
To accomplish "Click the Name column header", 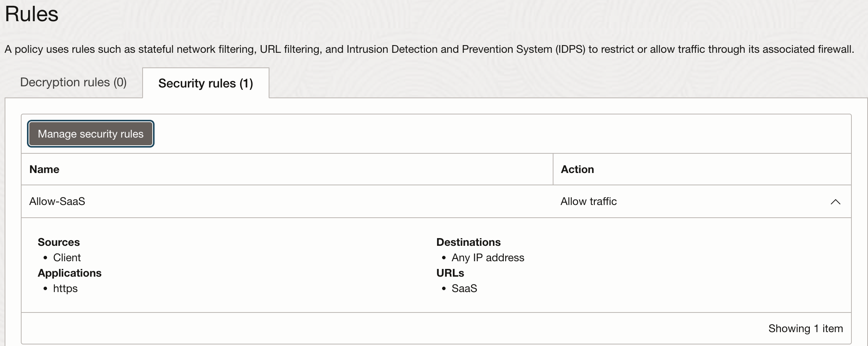I will [x=44, y=169].
